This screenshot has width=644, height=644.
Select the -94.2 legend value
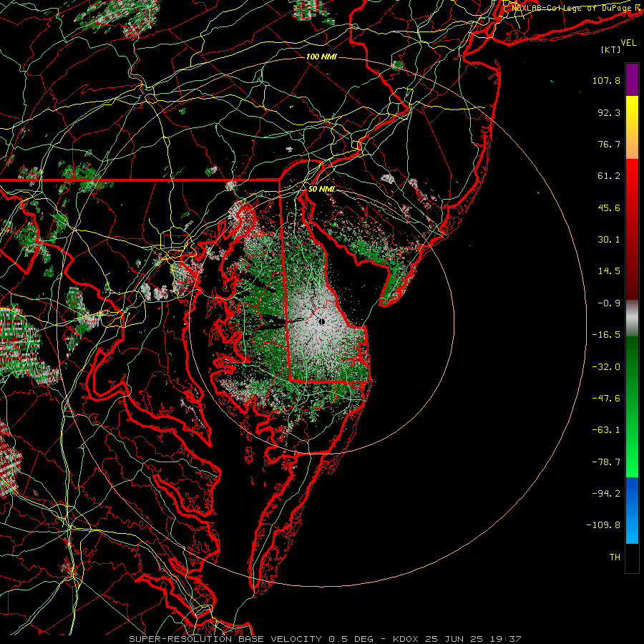pos(606,493)
